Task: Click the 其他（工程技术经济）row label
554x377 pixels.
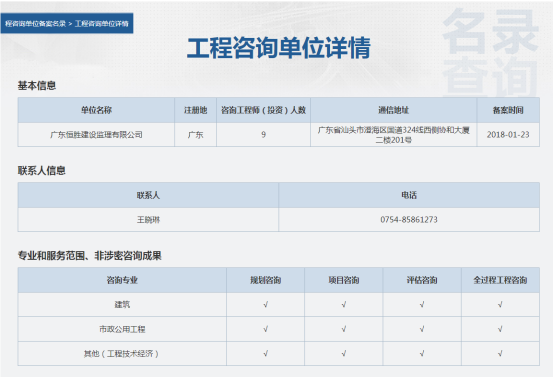Action: pyautogui.click(x=122, y=354)
